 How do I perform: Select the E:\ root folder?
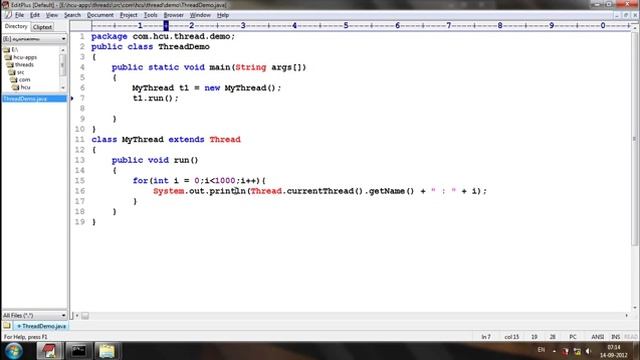pos(15,50)
